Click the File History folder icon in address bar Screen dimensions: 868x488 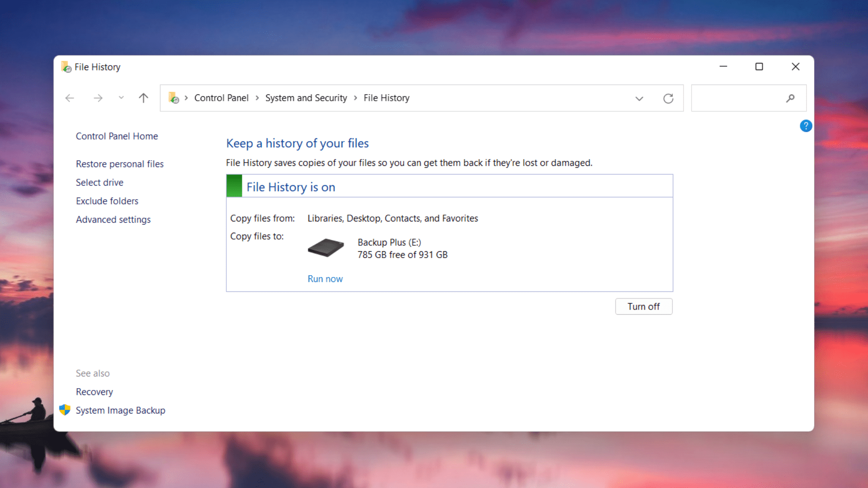coord(174,98)
